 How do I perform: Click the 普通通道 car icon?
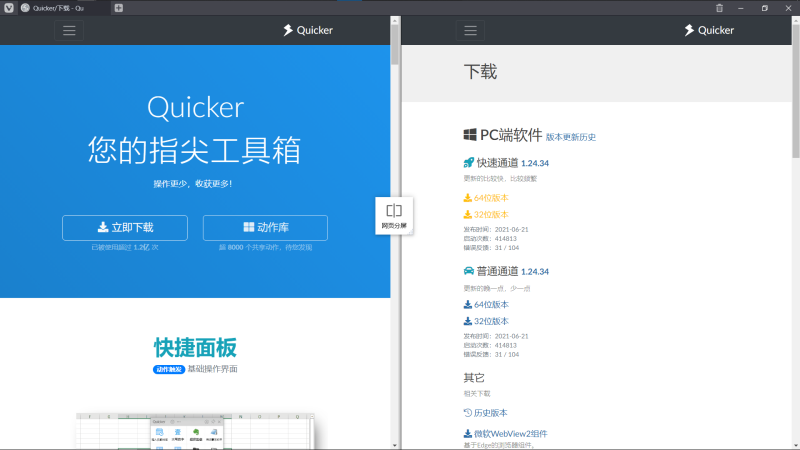click(x=468, y=271)
